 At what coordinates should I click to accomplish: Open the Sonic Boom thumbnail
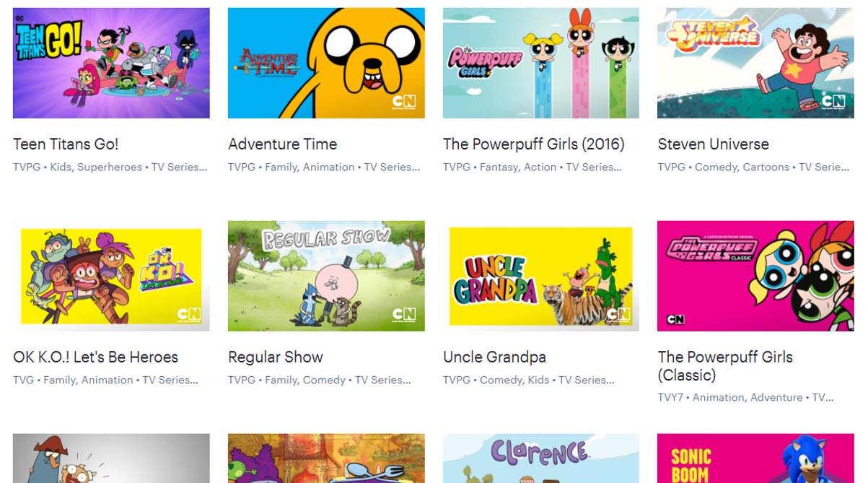[755, 458]
